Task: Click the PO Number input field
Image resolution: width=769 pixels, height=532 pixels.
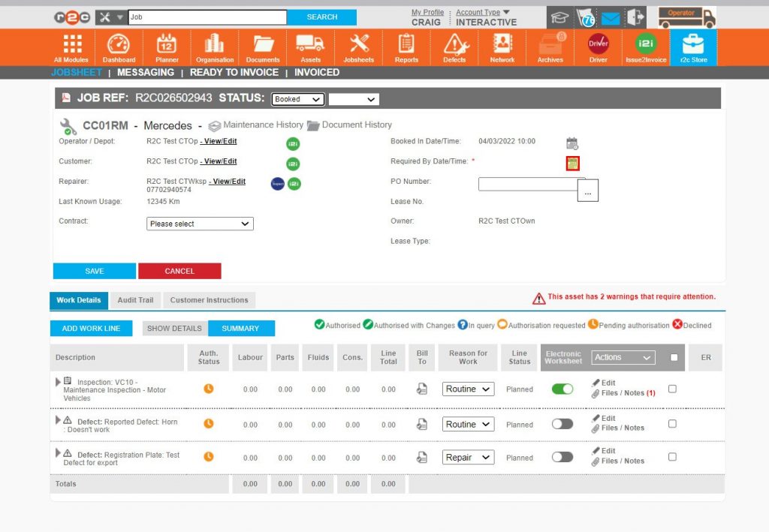Action: coord(528,184)
